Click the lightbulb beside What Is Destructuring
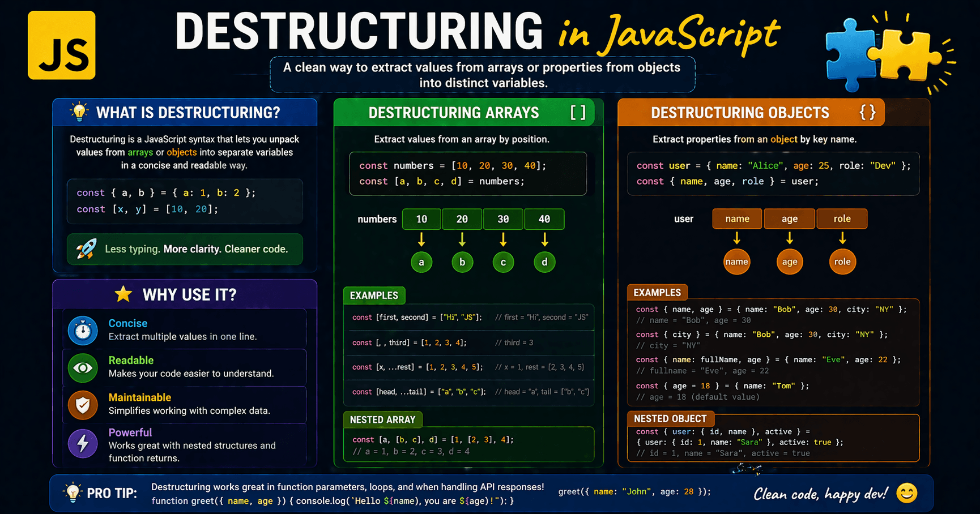The width and height of the screenshot is (980, 514). point(79,112)
